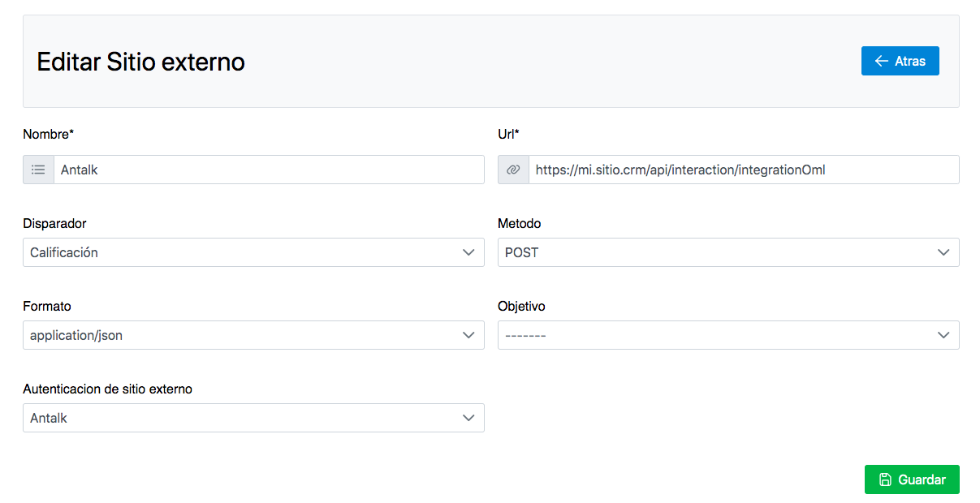Expand the Formato dropdown showing application/json
Screen dimensions: 980x503
(x=244, y=335)
